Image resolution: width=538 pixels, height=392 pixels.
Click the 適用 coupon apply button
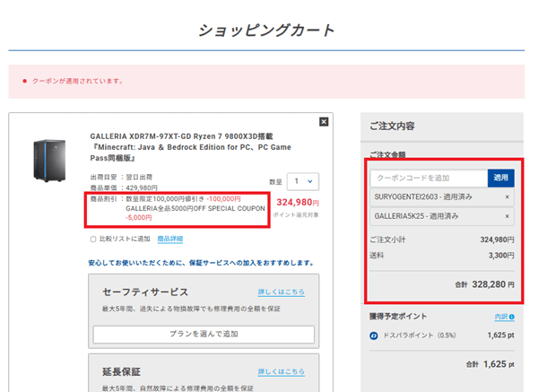[500, 178]
